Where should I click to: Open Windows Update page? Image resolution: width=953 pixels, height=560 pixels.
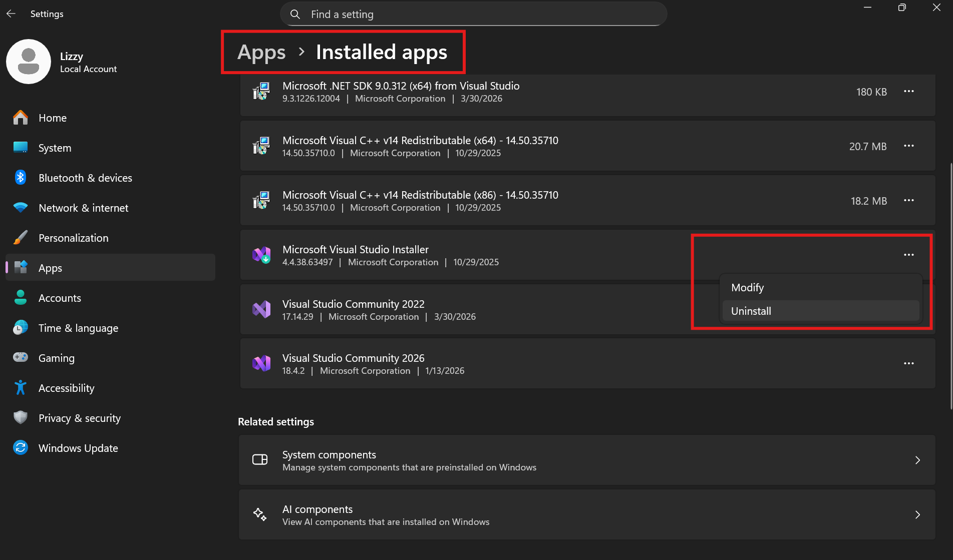(110, 448)
